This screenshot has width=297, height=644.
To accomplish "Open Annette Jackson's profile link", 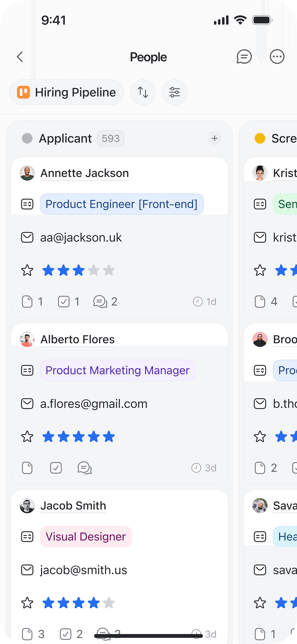I will (84, 173).
